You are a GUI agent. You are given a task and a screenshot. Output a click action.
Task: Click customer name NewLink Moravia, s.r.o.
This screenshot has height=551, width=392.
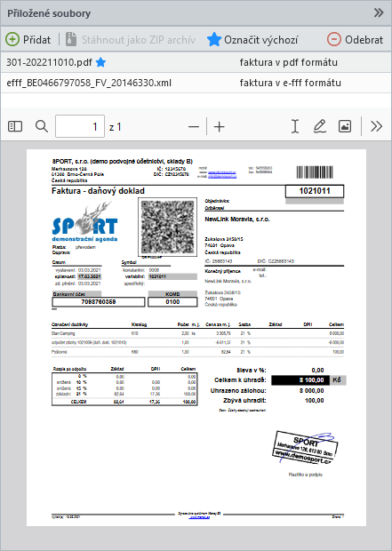pos(237,220)
